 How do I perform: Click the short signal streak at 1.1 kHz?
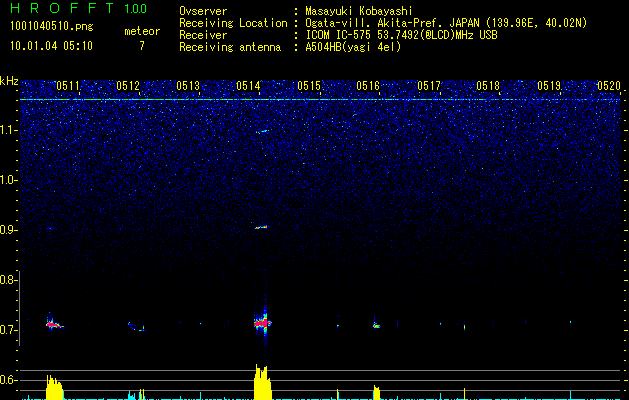coord(262,131)
